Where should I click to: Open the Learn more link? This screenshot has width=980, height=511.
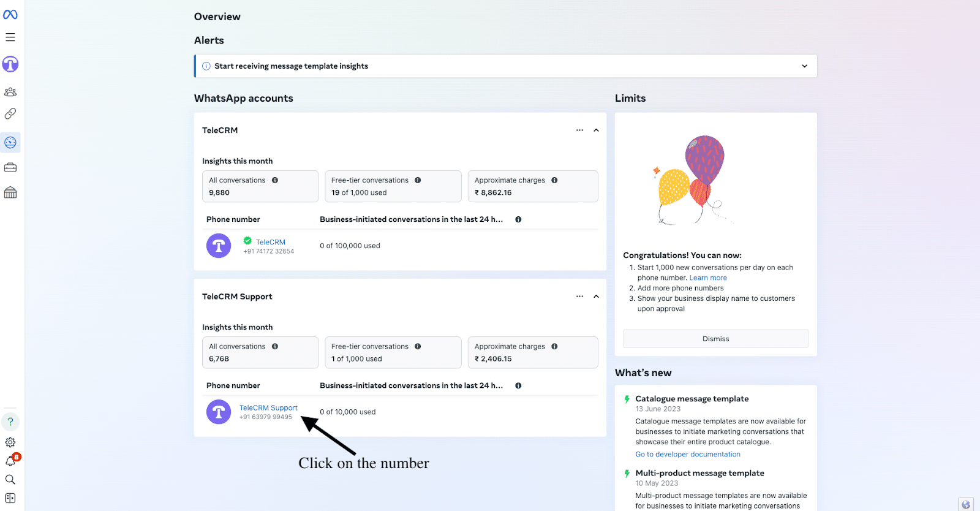[708, 278]
